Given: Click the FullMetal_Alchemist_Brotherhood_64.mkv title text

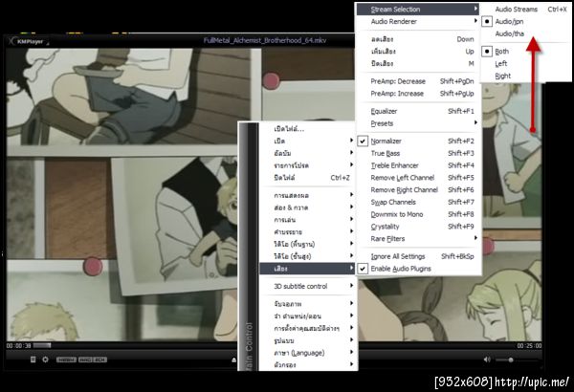Looking at the screenshot, I should 265,40.
